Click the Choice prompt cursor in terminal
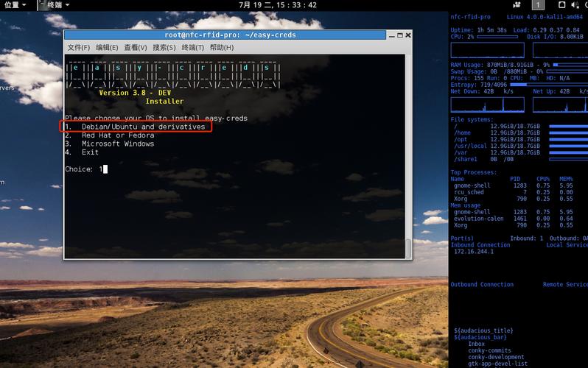This screenshot has width=588, height=368. click(x=105, y=169)
